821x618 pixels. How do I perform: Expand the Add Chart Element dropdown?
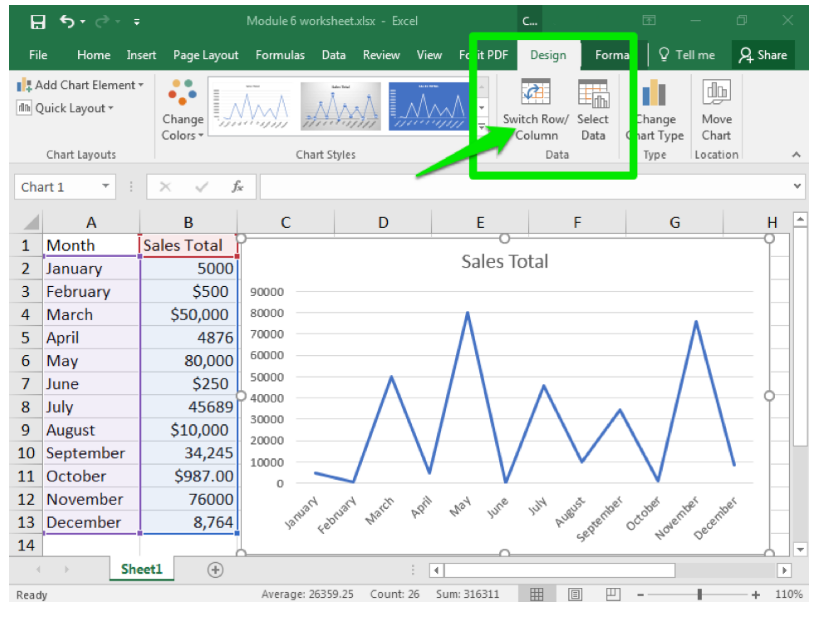coord(81,85)
